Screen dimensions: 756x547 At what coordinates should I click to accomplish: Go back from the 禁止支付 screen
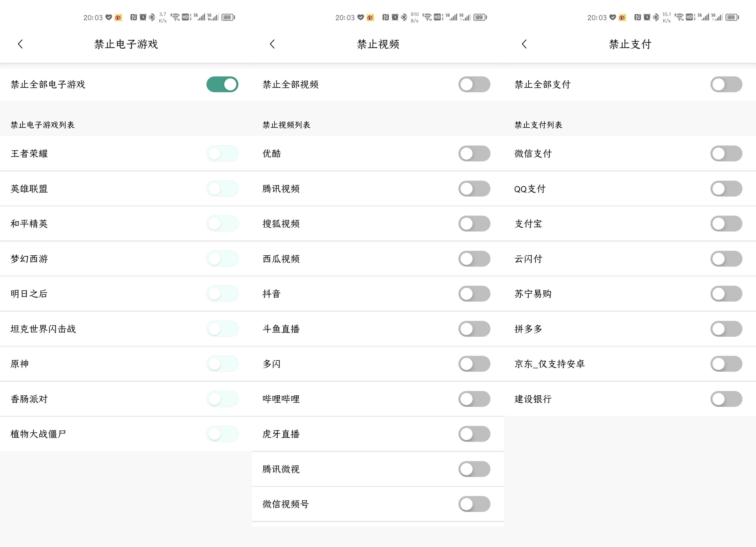pos(524,44)
